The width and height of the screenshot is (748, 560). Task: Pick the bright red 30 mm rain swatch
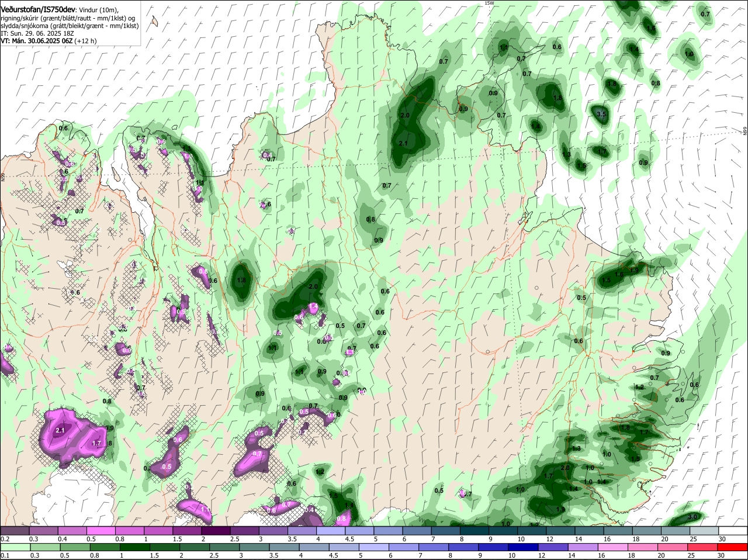[733, 547]
